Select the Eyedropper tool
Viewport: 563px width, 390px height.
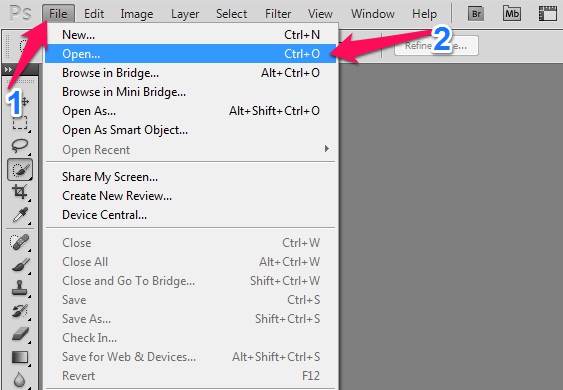click(20, 215)
